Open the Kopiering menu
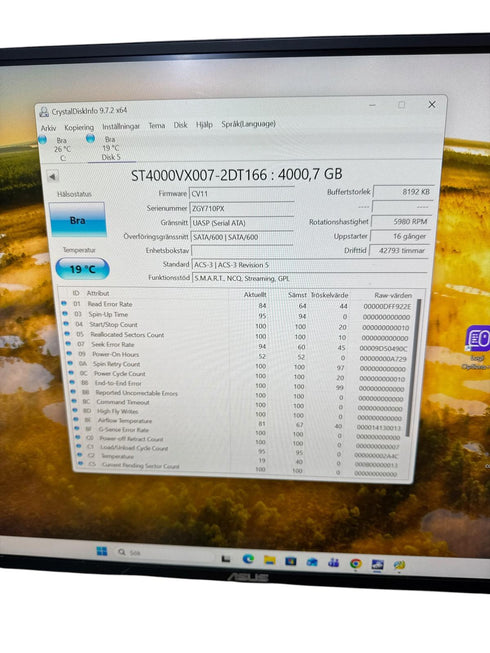This screenshot has width=490, height=653. pyautogui.click(x=79, y=127)
